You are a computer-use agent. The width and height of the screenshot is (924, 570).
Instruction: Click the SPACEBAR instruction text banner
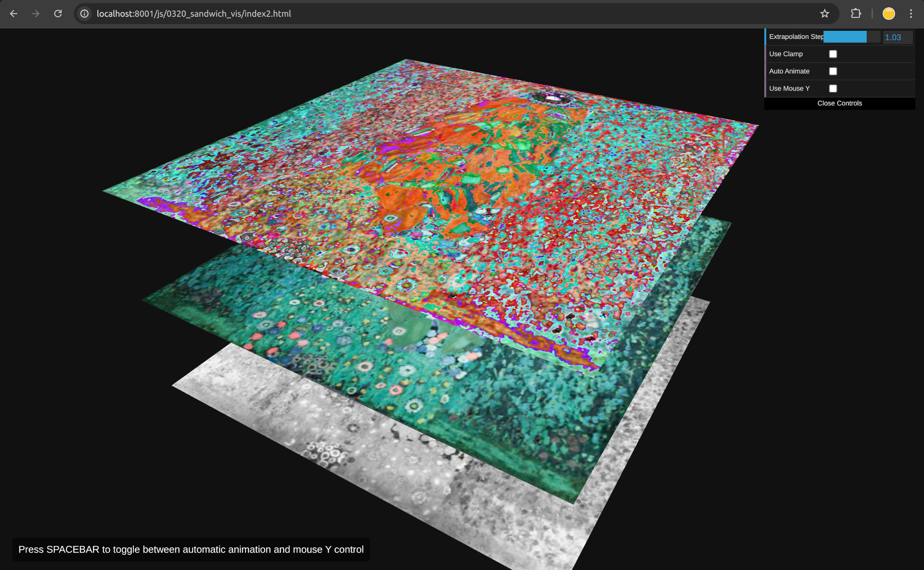click(191, 549)
